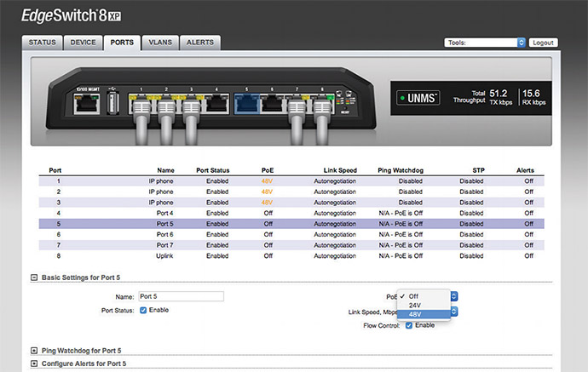Screen dimensions: 588x372
Task: Click the port Name input field
Action: 182,296
